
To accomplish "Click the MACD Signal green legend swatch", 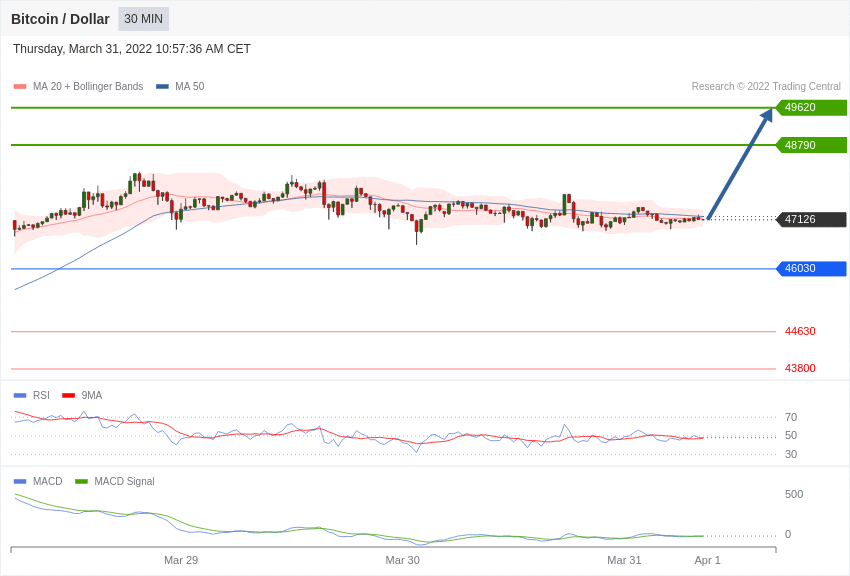I will click(x=81, y=481).
